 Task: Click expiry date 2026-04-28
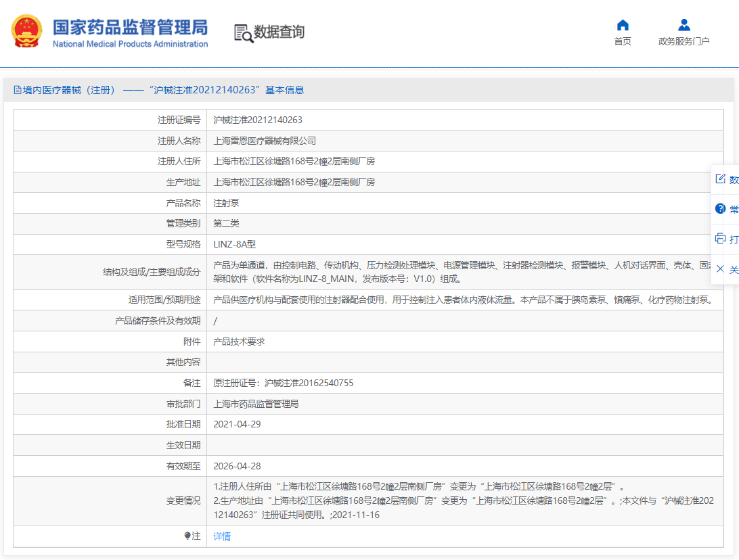237,466
